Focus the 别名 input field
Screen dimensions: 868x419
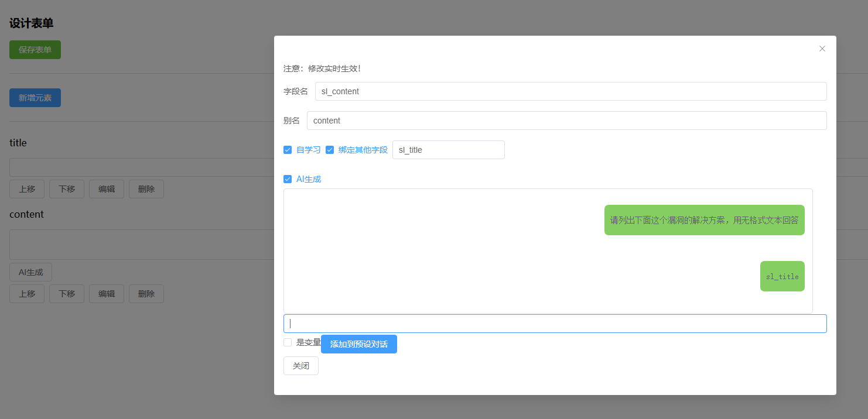point(566,121)
